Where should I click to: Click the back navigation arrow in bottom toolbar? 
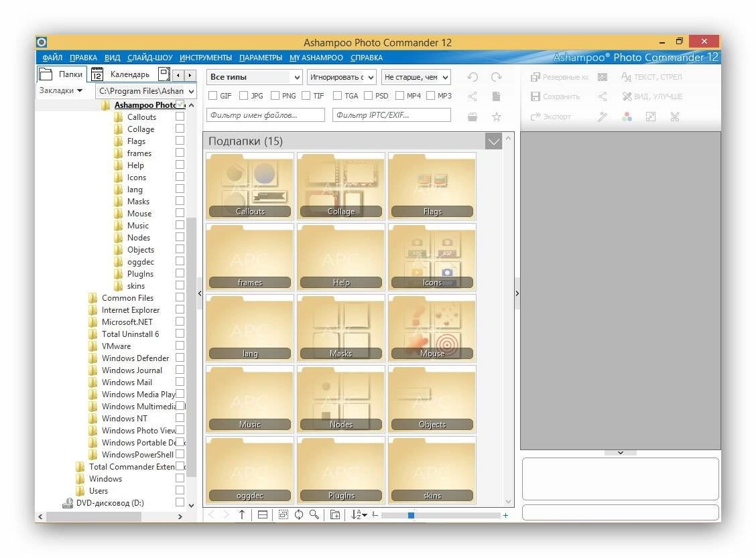tap(211, 514)
